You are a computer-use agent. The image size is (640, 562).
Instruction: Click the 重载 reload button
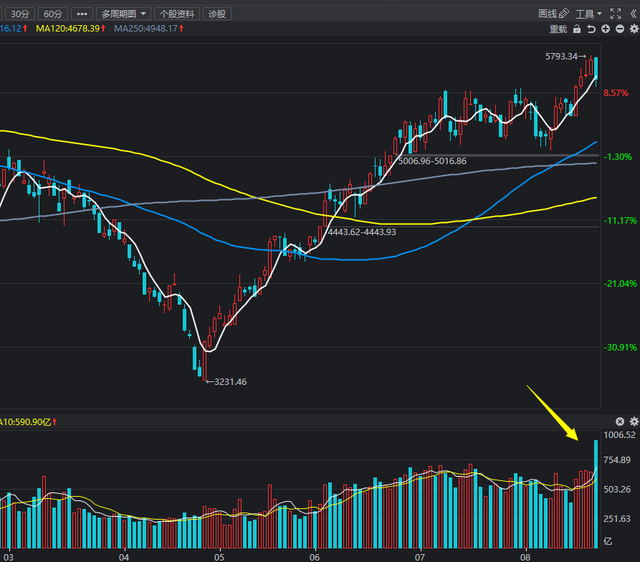click(557, 30)
